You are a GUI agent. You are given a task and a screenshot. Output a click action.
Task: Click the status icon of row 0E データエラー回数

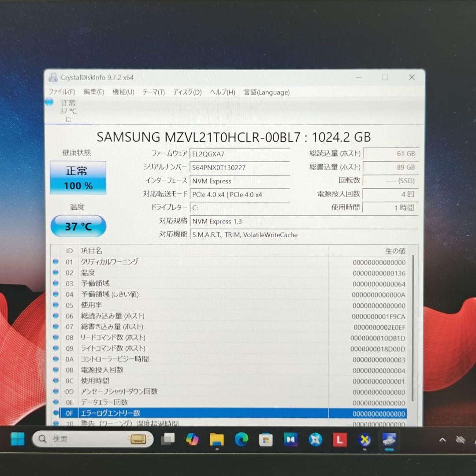tap(56, 402)
